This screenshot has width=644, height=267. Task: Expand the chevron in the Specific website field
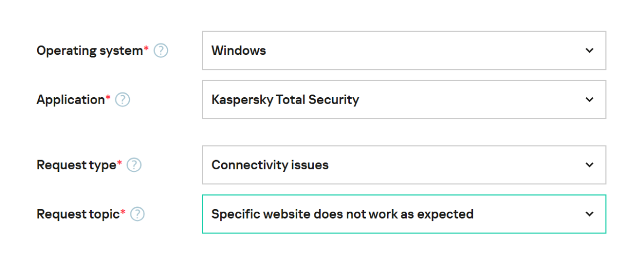(589, 214)
